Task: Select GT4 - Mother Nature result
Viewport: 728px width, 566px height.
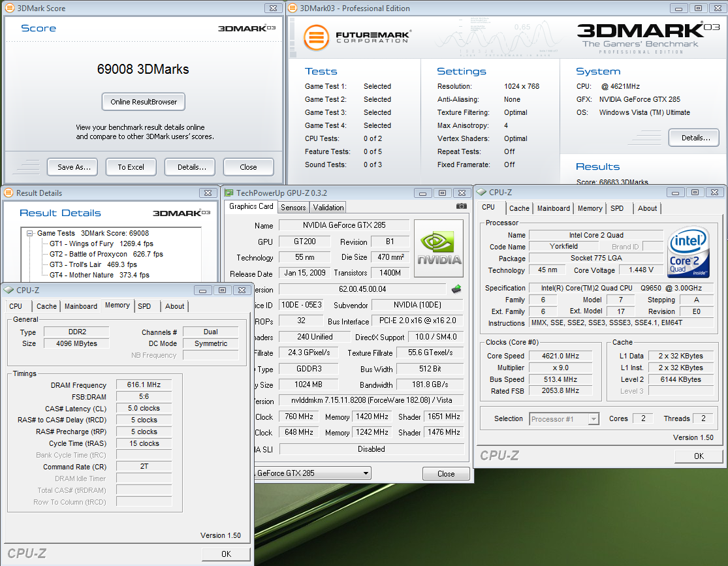Action: [x=99, y=275]
